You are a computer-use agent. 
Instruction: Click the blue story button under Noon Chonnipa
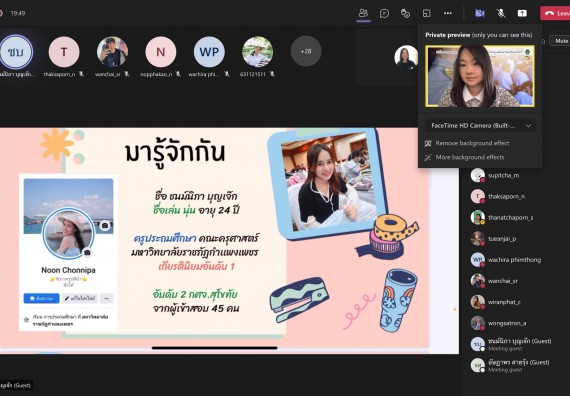coord(41,298)
